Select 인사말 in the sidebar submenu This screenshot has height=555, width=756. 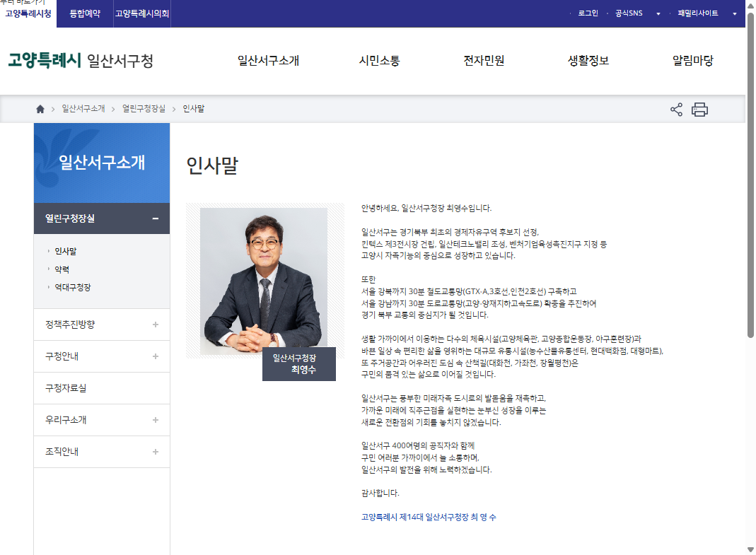point(66,251)
